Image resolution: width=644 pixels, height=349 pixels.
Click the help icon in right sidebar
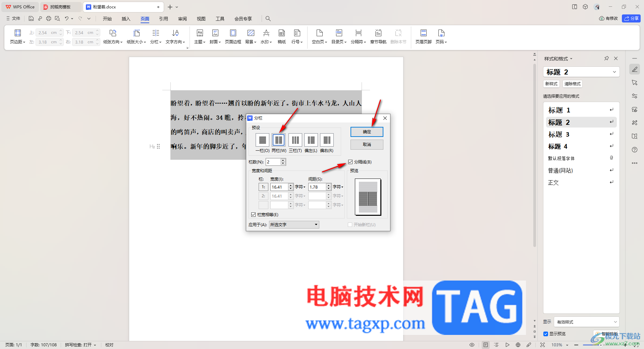pyautogui.click(x=635, y=150)
